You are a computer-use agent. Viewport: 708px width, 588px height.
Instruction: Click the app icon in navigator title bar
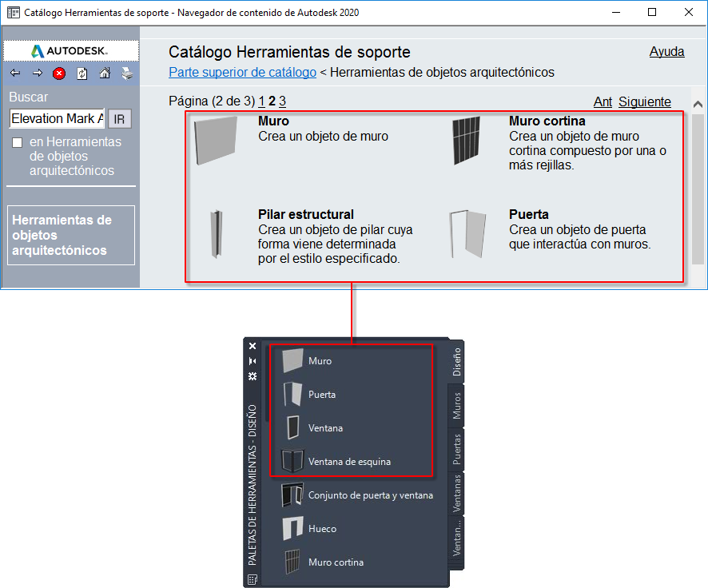[14, 12]
